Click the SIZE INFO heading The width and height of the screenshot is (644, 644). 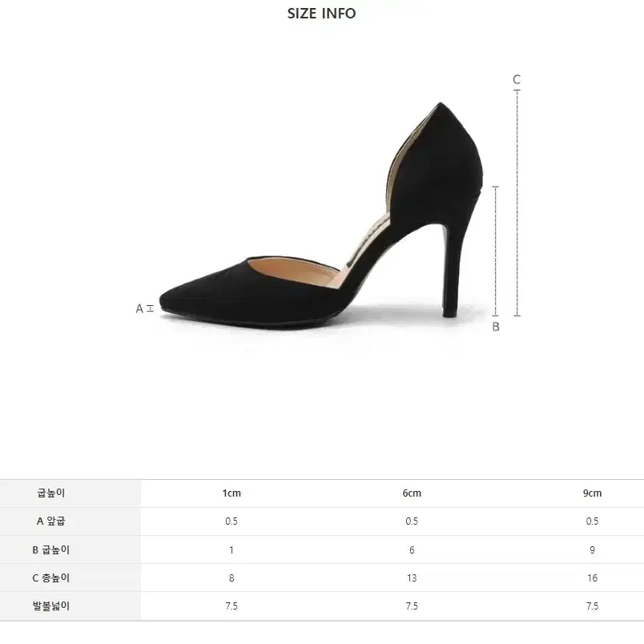click(x=321, y=14)
